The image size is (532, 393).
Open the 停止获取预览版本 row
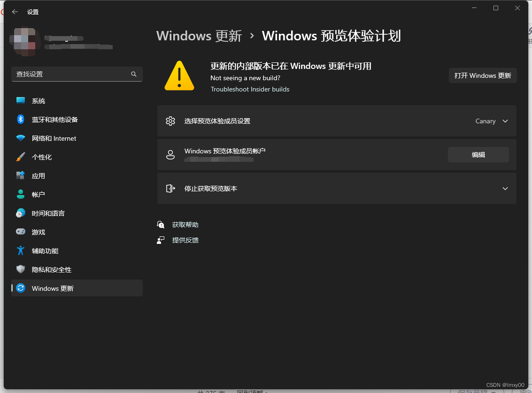[x=337, y=189]
